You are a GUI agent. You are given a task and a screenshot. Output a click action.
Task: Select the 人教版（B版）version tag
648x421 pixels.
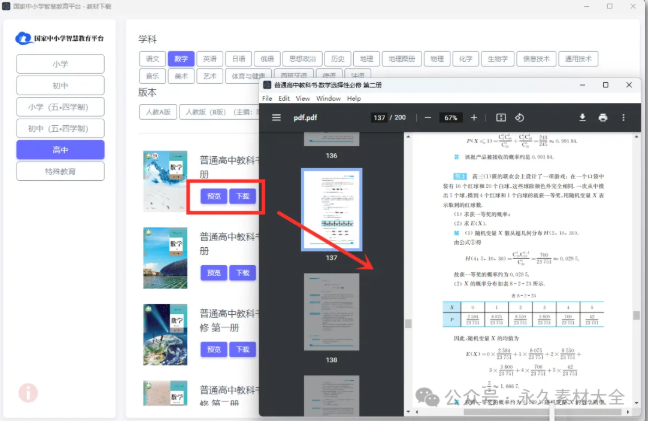click(x=219, y=112)
